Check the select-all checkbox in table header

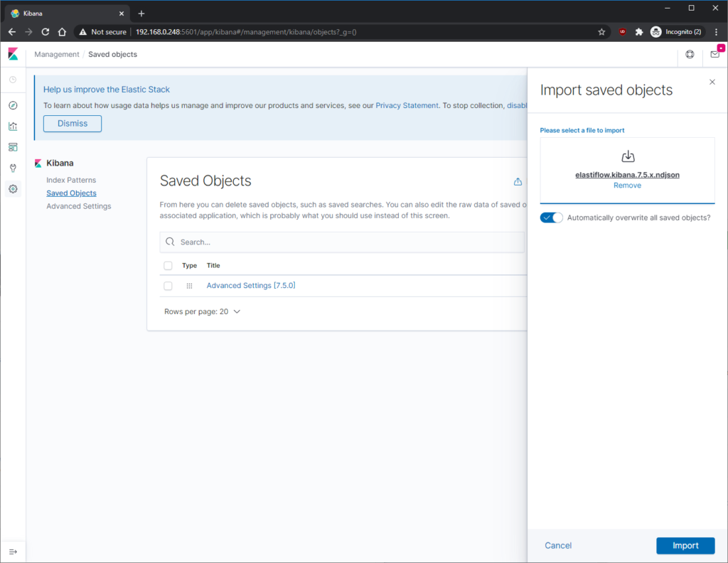pyautogui.click(x=168, y=266)
